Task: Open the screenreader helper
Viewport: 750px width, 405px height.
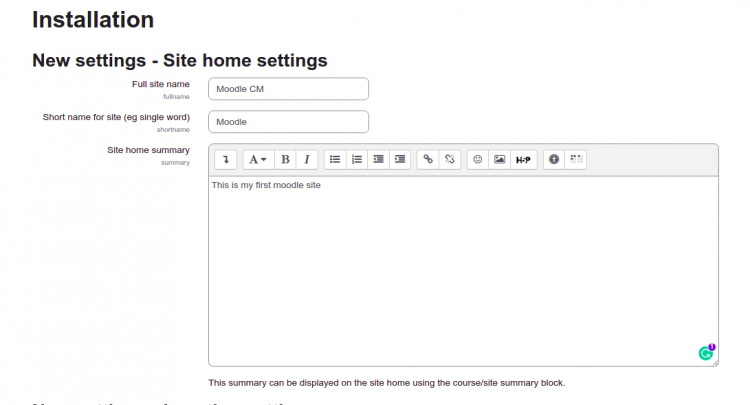Action: [576, 159]
